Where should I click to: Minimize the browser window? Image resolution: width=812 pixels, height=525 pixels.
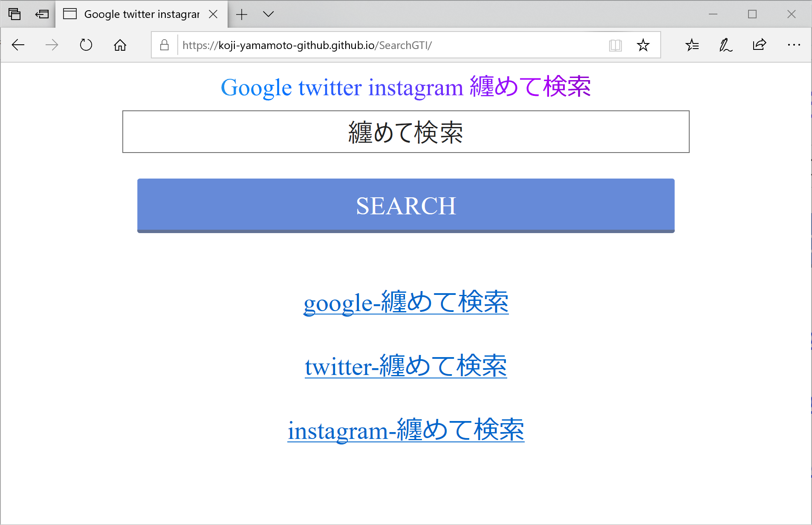pos(713,14)
